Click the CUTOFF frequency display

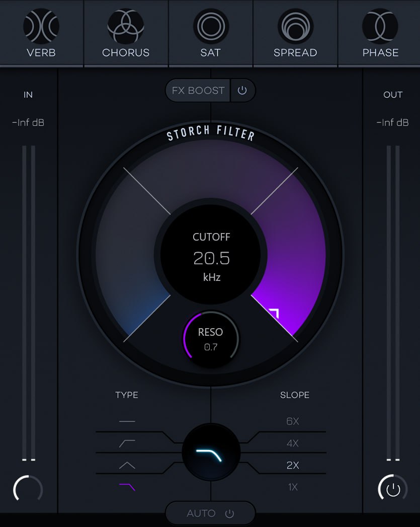pos(210,257)
